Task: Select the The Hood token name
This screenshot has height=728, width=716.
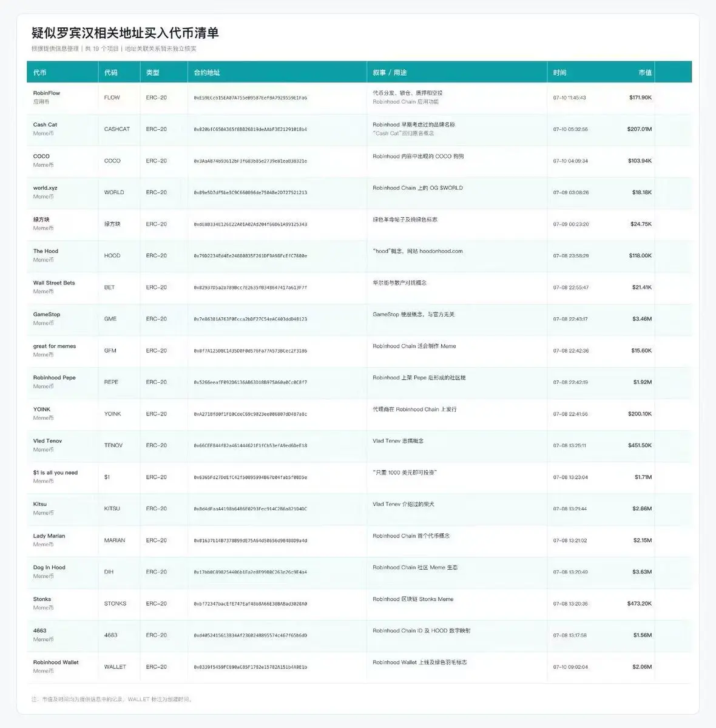Action: point(46,251)
